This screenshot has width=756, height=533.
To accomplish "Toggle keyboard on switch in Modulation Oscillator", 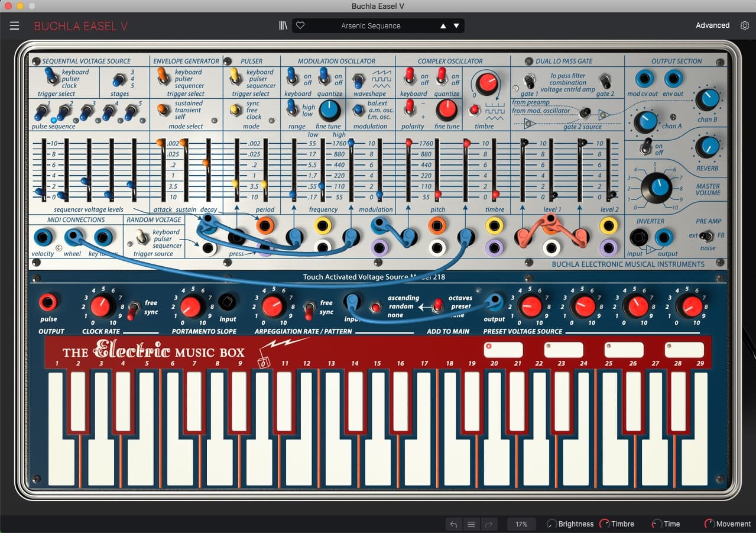I will (x=292, y=77).
